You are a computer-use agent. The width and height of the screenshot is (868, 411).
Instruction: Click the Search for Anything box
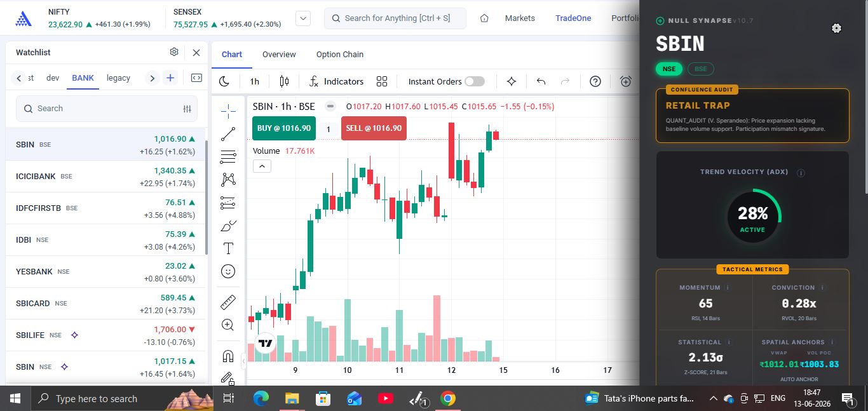[395, 18]
